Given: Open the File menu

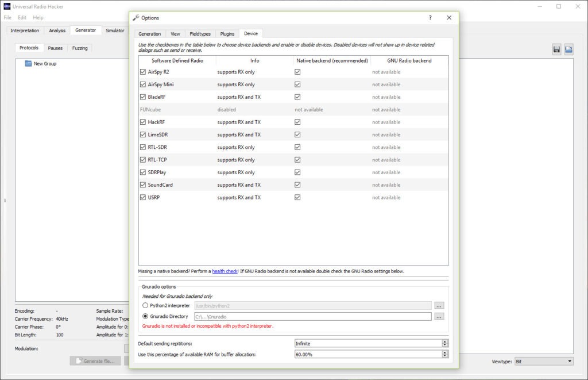Looking at the screenshot, I should [x=7, y=18].
